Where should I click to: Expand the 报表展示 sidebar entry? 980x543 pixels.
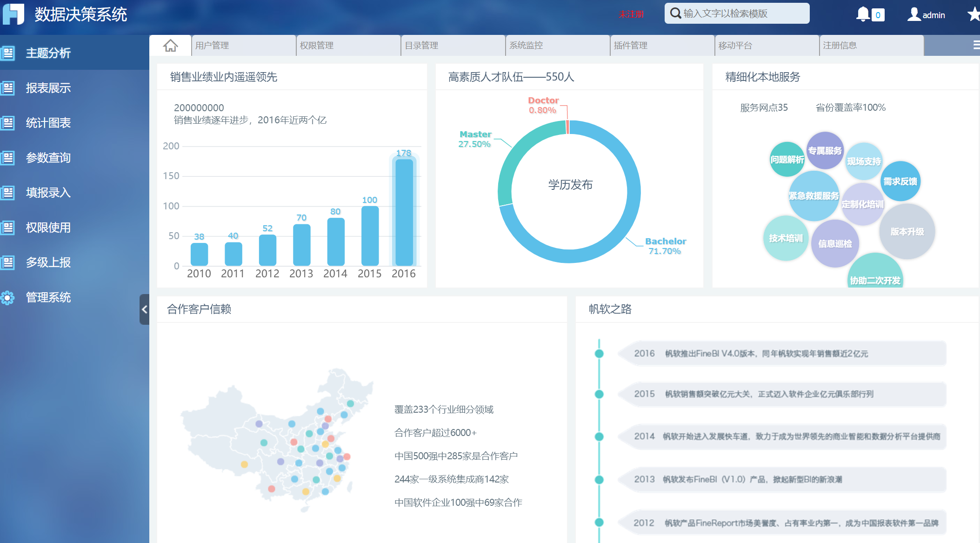point(74,88)
